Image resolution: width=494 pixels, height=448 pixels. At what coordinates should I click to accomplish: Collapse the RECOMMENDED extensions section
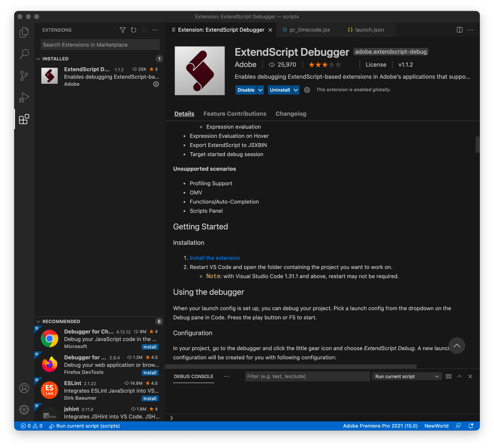pyautogui.click(x=38, y=321)
